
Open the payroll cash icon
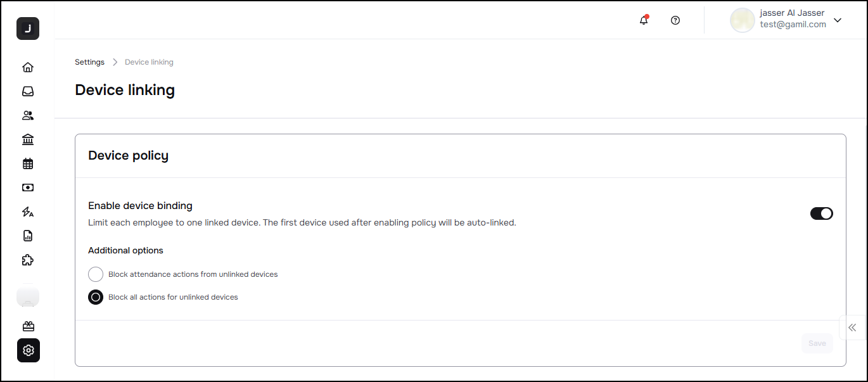pos(28,188)
